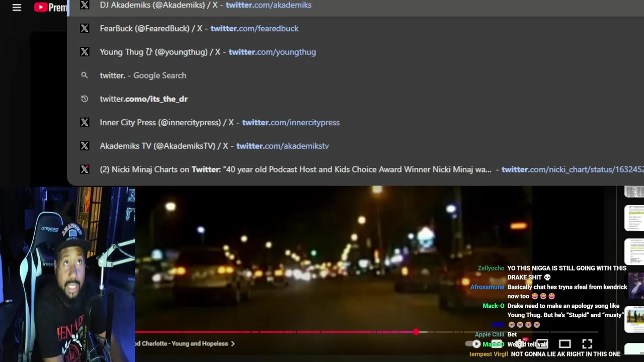Select Young Thug twitter.com/youngthug suggestion
Image resolution: width=644 pixels, height=362 pixels.
point(355,52)
